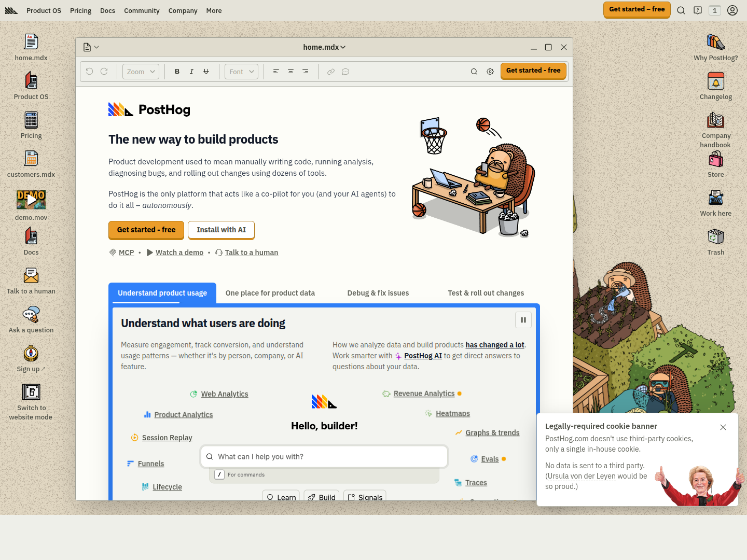Screen dimensions: 747x560
Task: Open the Company menu
Action: [x=183, y=10]
